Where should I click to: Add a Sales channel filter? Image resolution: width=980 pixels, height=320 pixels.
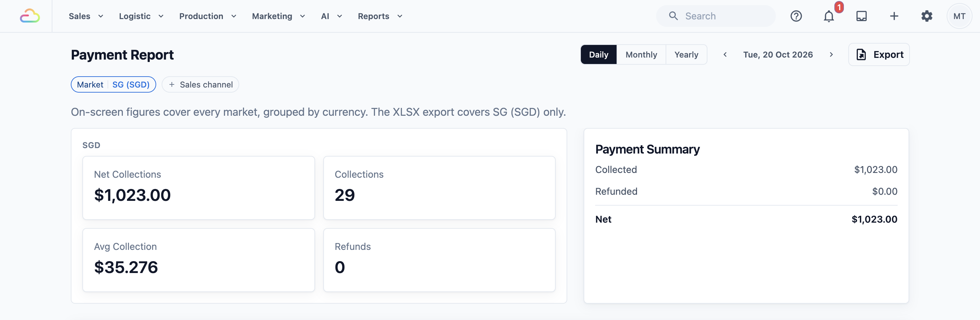tap(200, 84)
